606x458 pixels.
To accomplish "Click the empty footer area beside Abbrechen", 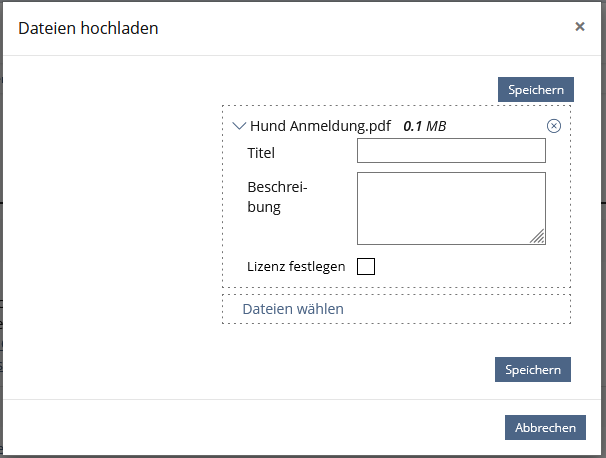I will click(250, 428).
